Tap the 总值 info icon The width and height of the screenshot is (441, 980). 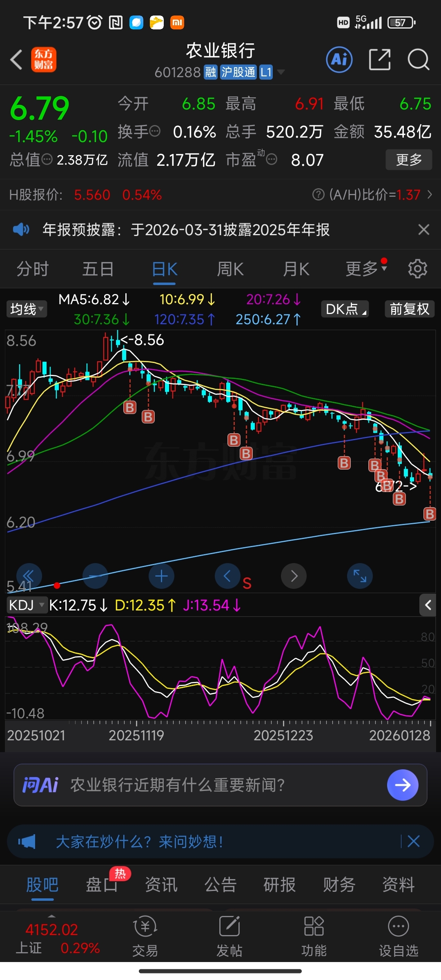pos(47,159)
